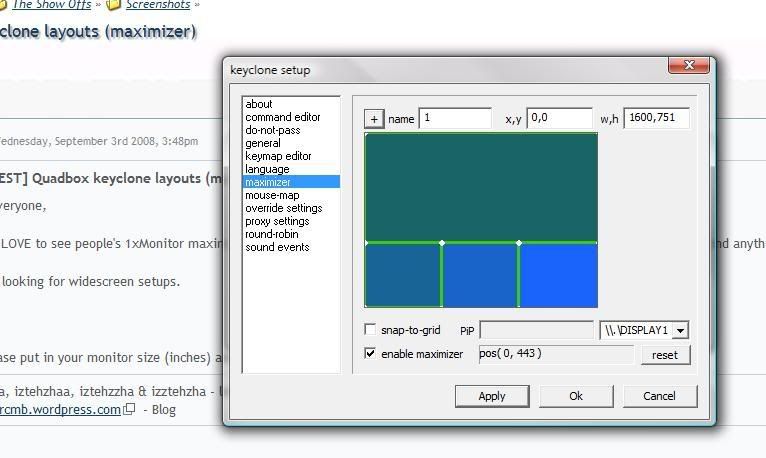Image resolution: width=766 pixels, height=458 pixels.
Task: Click the right white divider handle
Action: (x=519, y=243)
